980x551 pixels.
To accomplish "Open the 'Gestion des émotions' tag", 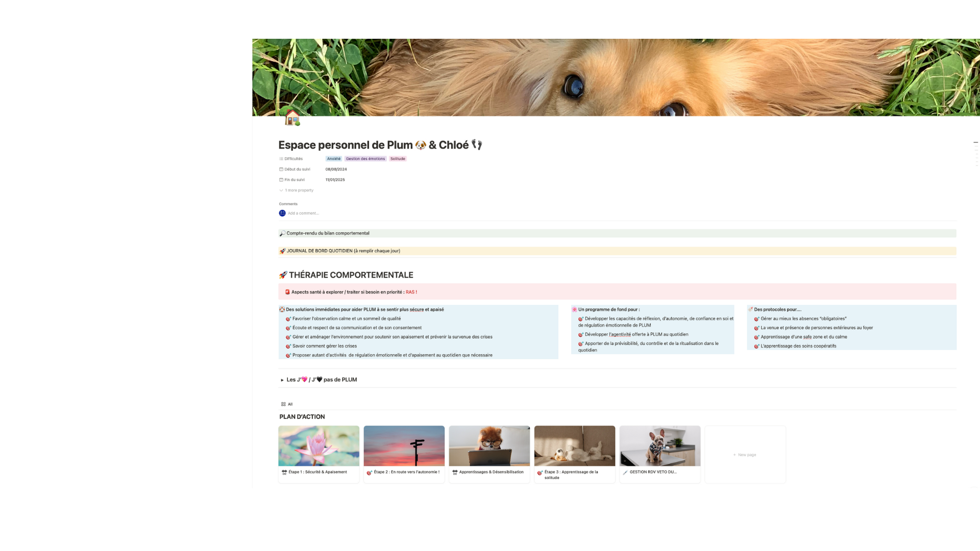I will [365, 159].
